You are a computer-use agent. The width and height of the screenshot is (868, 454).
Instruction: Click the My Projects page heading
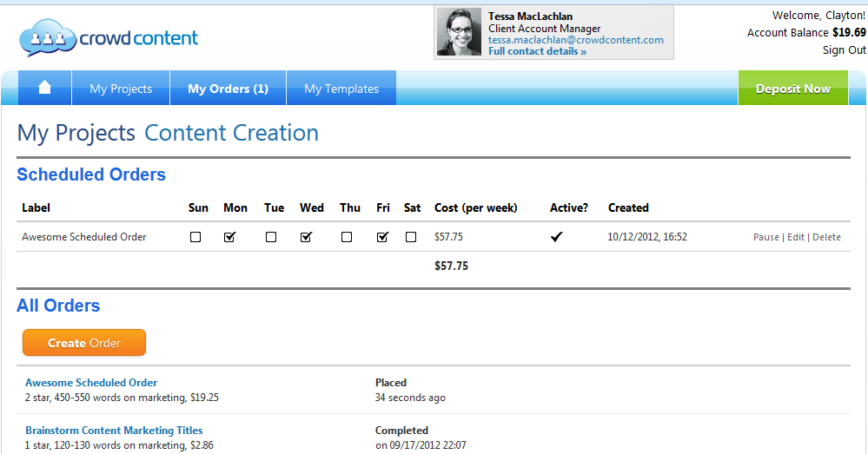point(76,134)
